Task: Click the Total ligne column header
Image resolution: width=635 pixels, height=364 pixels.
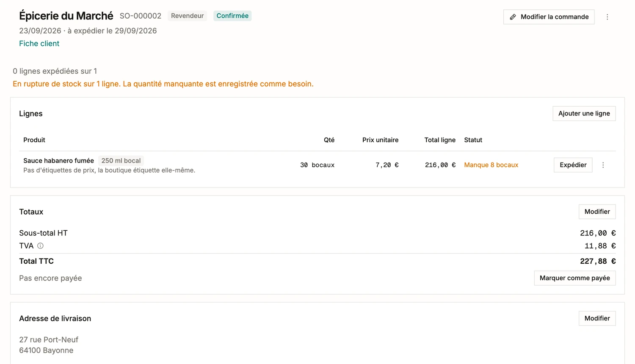Action: click(x=440, y=140)
